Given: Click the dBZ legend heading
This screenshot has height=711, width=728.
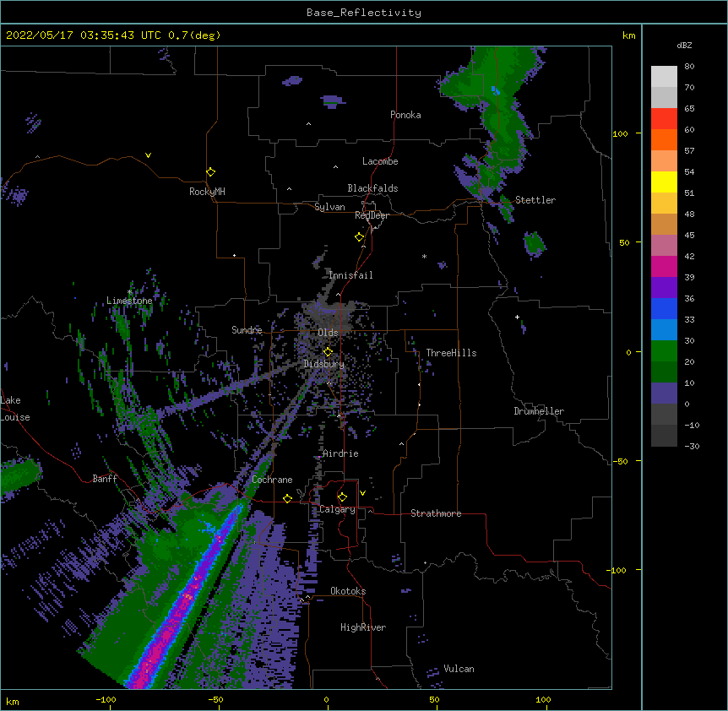Looking at the screenshot, I should click(x=684, y=46).
